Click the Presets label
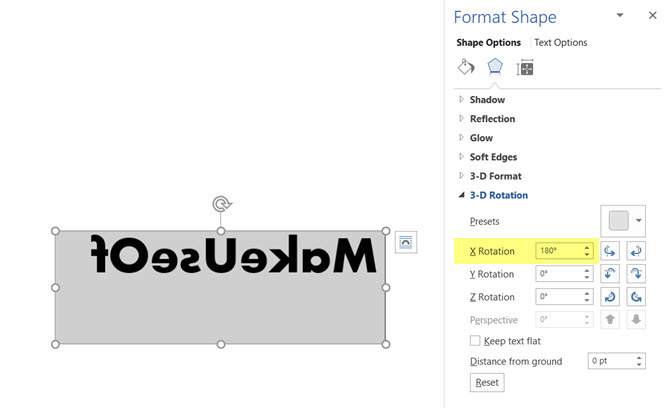The height and width of the screenshot is (408, 670). pos(485,221)
